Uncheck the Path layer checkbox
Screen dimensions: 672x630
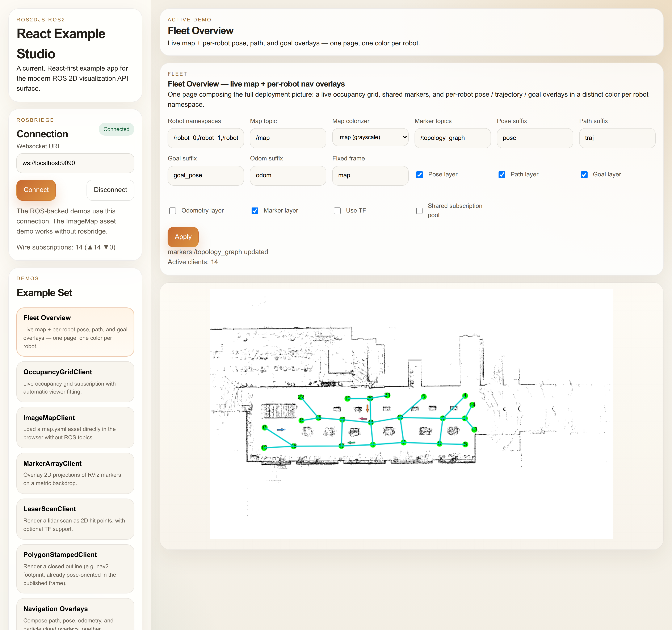click(502, 175)
